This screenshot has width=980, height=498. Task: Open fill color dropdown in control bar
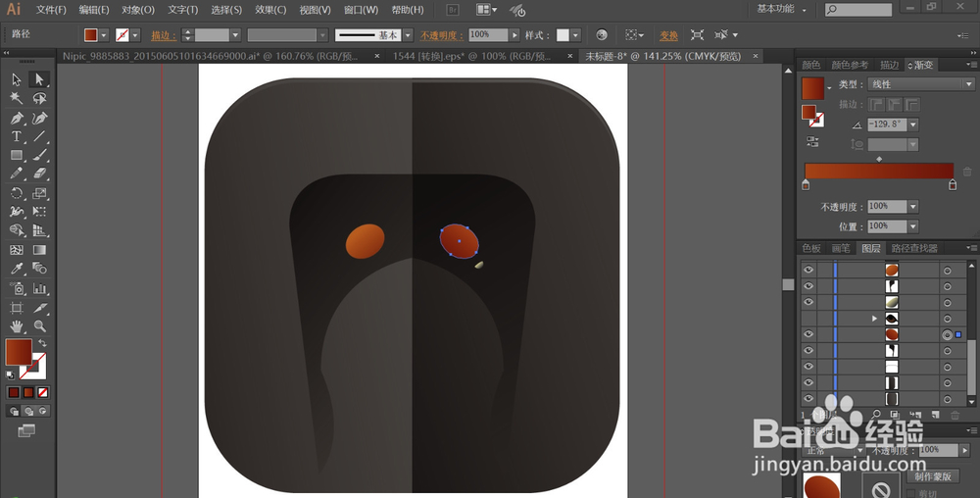104,35
